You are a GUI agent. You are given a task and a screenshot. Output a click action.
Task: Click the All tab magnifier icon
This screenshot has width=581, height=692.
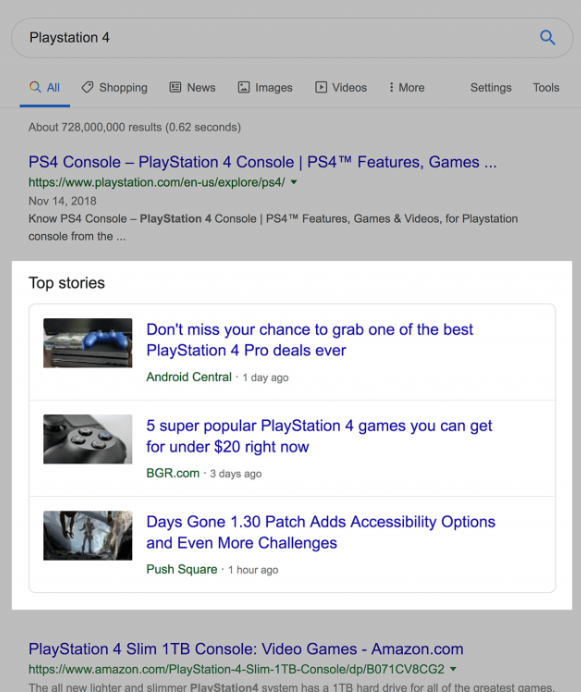35,87
